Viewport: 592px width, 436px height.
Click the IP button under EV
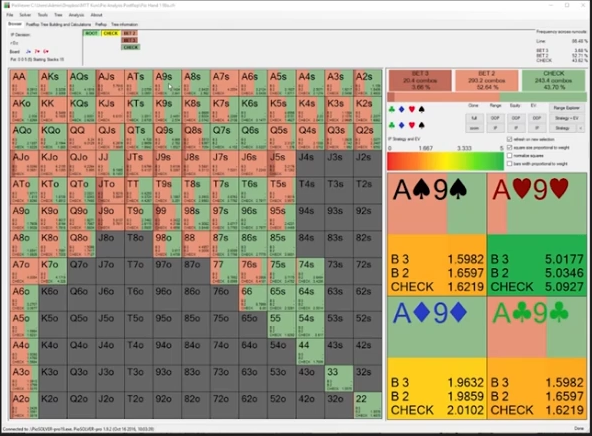point(536,128)
